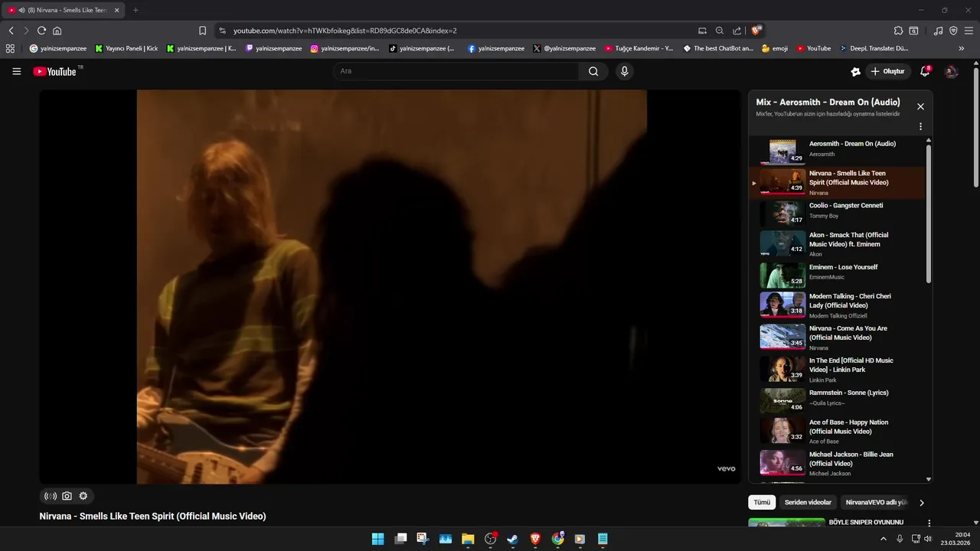Show hidden system tray icons

(x=884, y=539)
